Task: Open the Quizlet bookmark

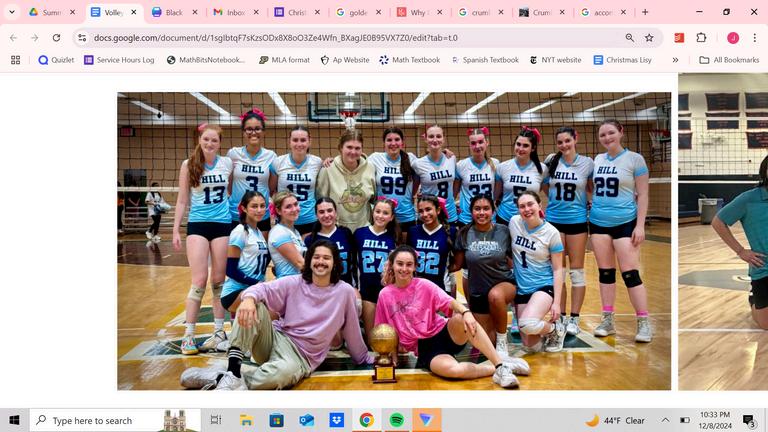Action: [56, 60]
